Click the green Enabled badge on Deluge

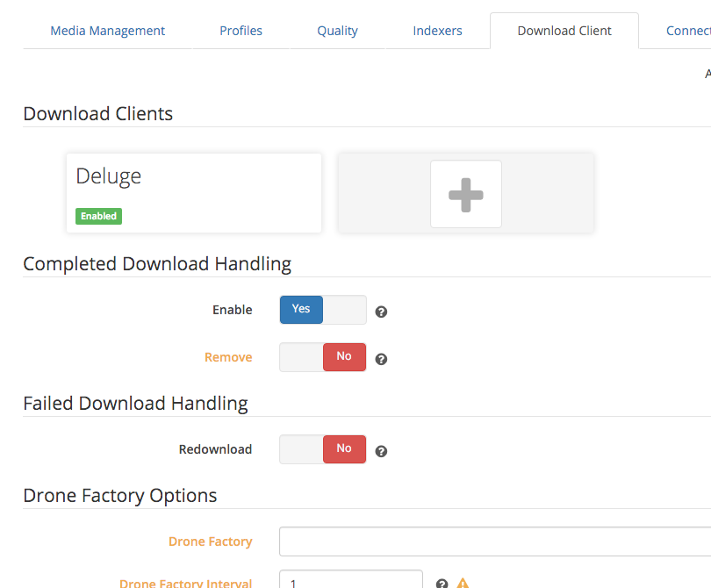98,216
